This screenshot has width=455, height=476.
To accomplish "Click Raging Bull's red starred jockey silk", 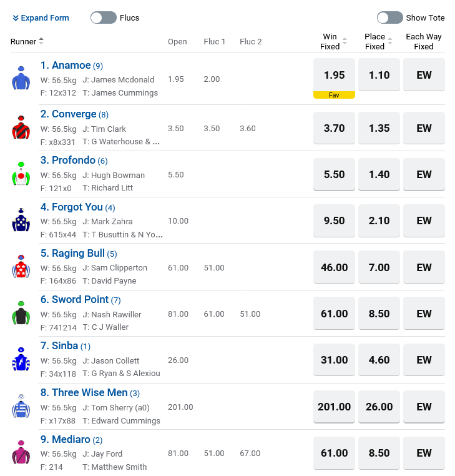I will pyautogui.click(x=21, y=267).
